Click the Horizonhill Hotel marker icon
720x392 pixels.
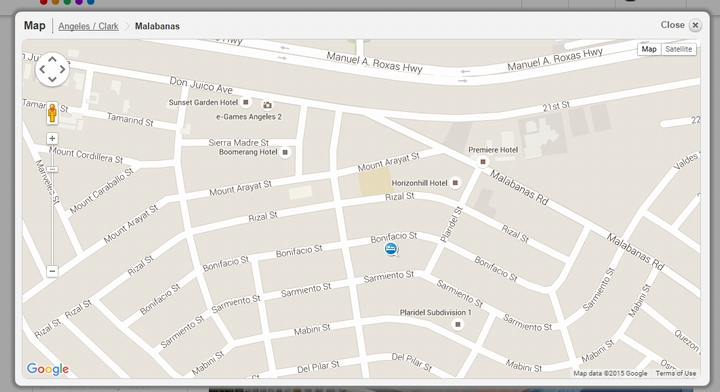(x=455, y=183)
